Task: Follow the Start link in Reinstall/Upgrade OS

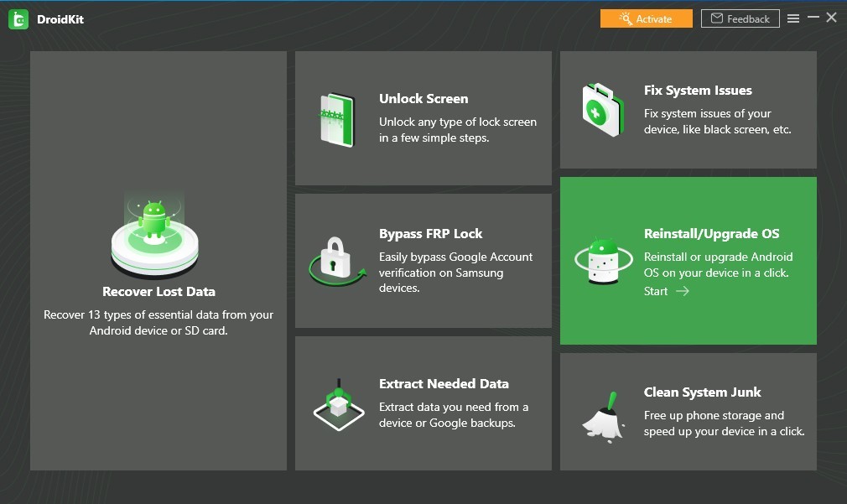Action: 656,291
